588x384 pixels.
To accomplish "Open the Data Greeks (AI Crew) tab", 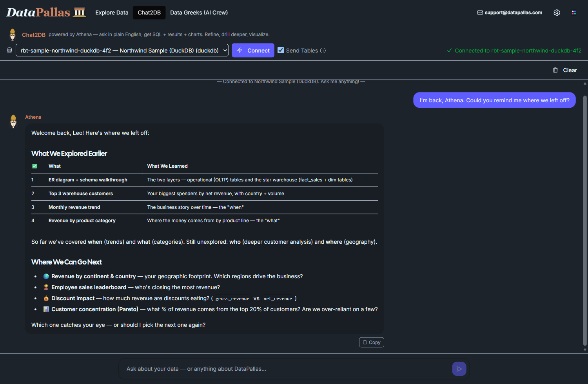I will click(199, 13).
